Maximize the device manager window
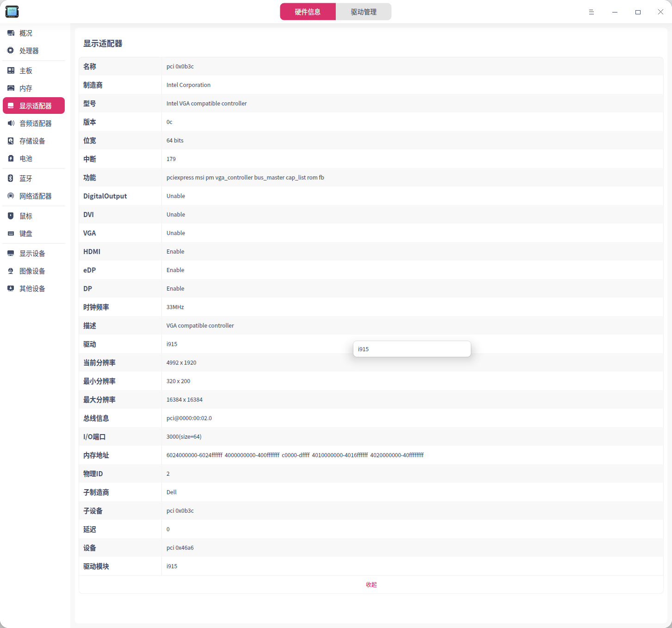 click(x=638, y=12)
